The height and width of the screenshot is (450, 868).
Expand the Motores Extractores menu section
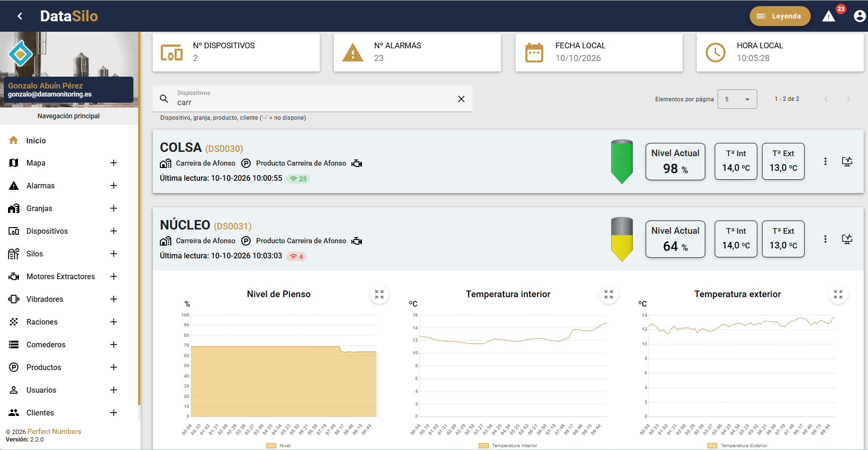114,276
